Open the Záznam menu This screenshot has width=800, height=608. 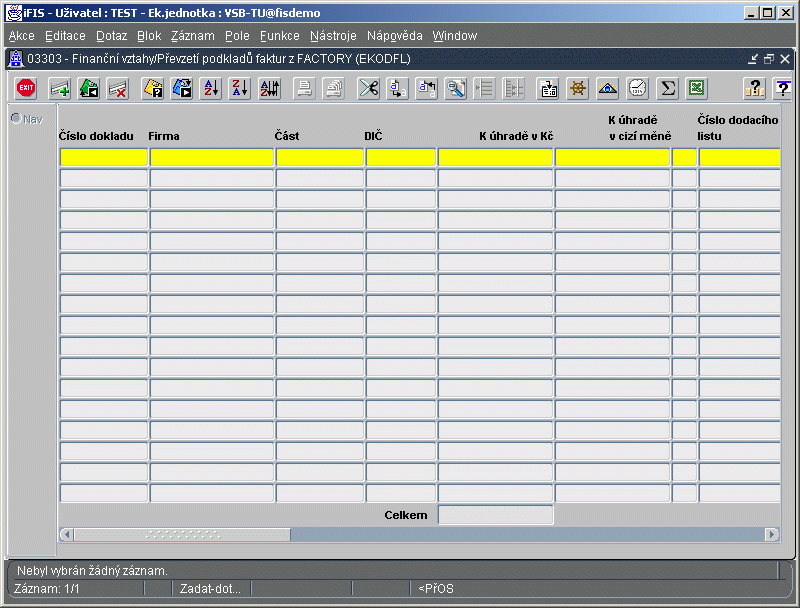click(192, 36)
